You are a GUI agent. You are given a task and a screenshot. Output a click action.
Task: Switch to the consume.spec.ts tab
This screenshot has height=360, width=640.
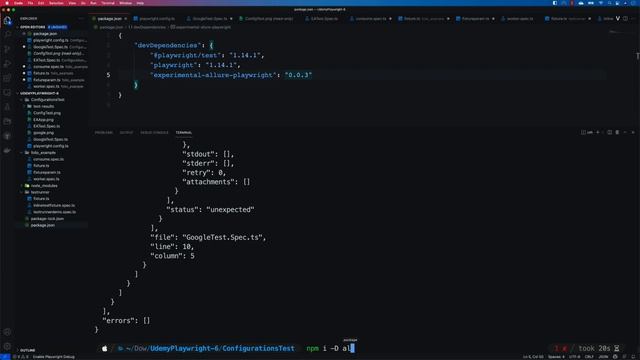[371, 19]
